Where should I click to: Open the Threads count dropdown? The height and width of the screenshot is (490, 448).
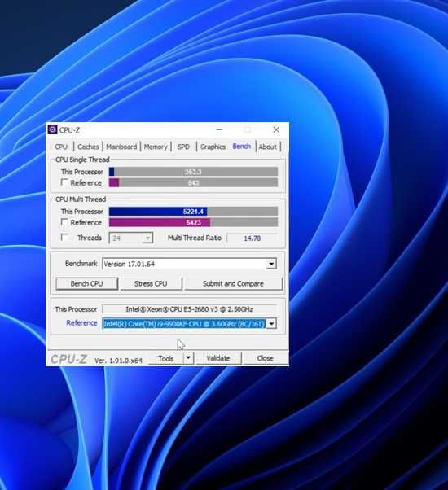[x=147, y=238]
